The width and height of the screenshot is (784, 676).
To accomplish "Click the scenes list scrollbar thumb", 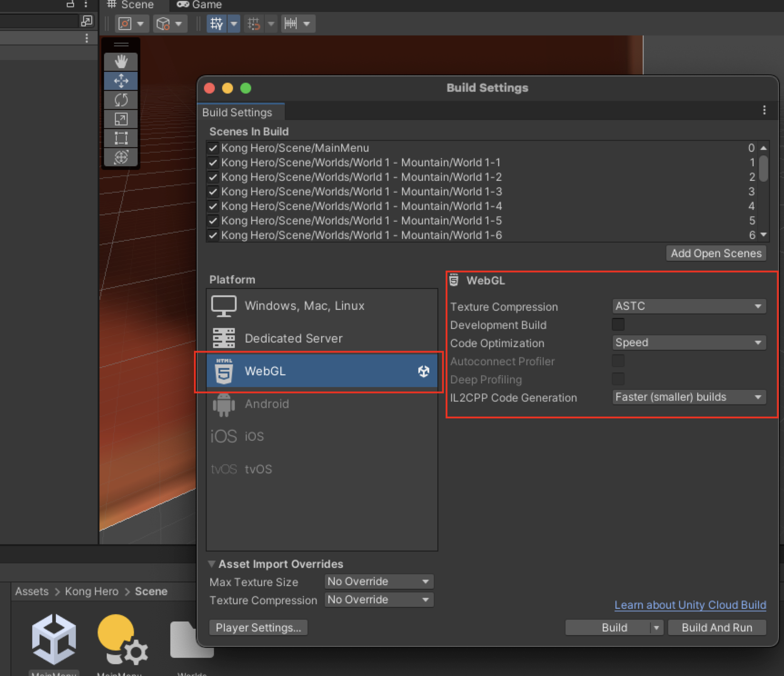I will point(764,169).
